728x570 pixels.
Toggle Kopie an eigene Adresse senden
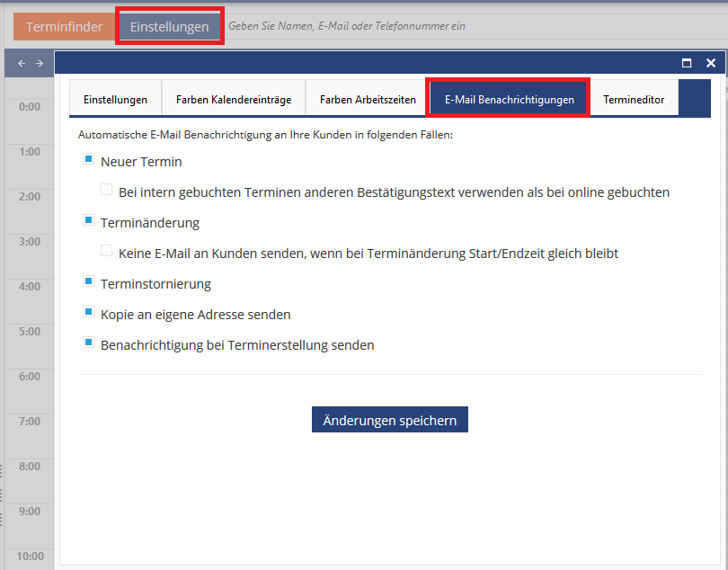[88, 312]
